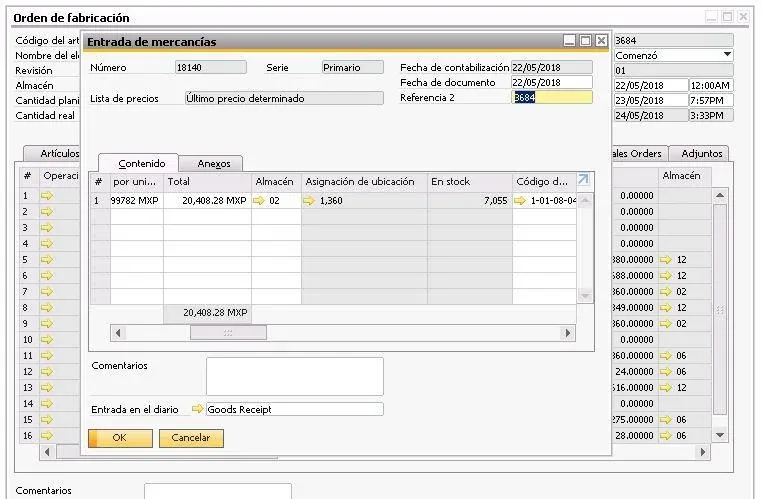This screenshot has height=499, width=763.
Task: Click the Fecha de documento field
Action: [x=552, y=82]
